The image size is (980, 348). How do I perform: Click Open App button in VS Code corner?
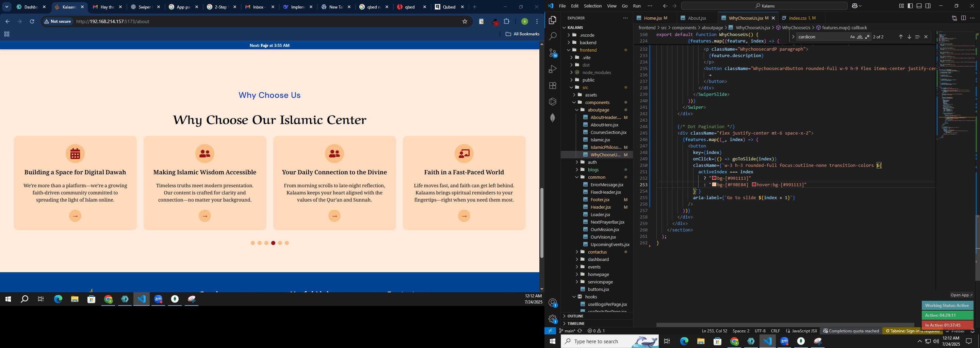pos(961,295)
